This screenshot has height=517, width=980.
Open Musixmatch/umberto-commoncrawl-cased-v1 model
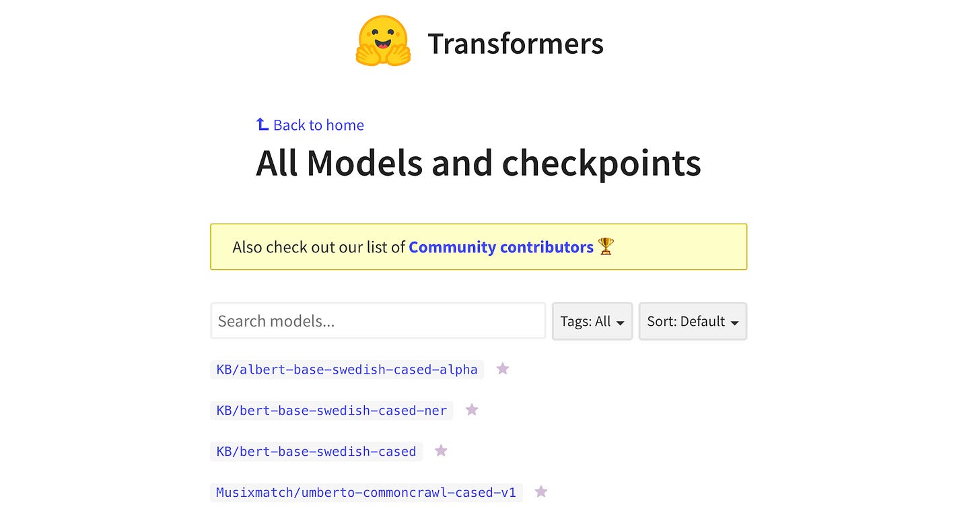coord(366,492)
